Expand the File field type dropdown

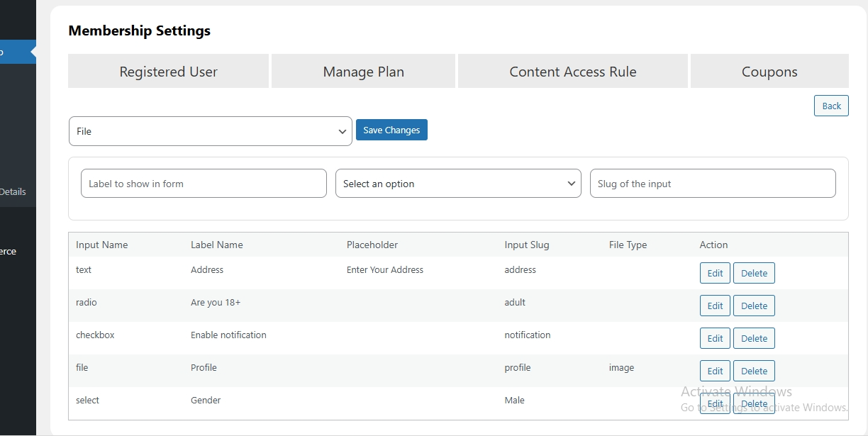click(x=210, y=131)
